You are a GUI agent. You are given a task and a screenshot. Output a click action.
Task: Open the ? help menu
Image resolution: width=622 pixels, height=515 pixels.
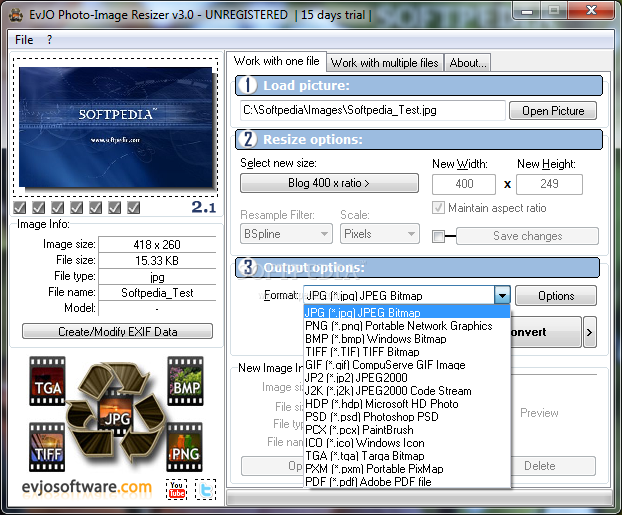point(49,40)
